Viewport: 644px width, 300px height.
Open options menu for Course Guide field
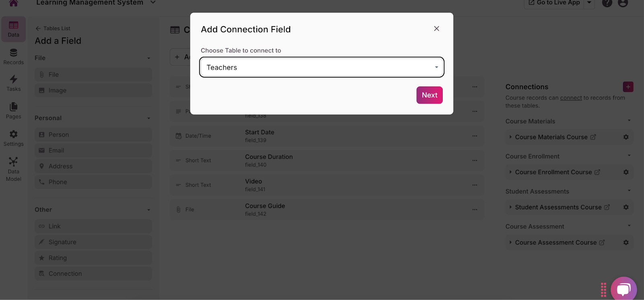[475, 210]
